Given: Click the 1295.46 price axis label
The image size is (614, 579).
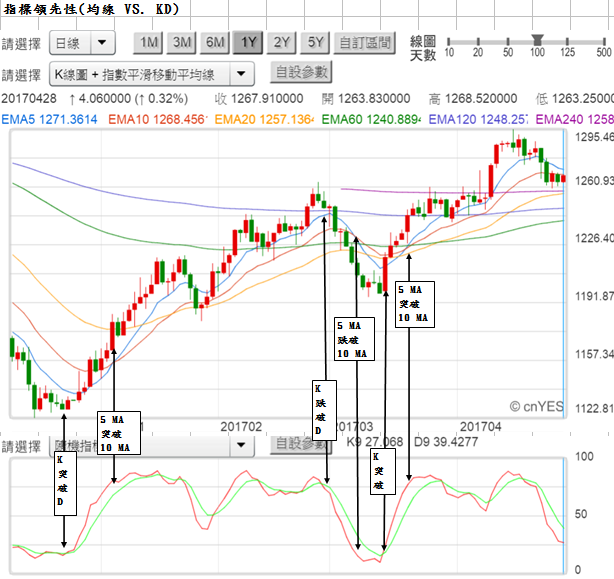Looking at the screenshot, I should [594, 137].
